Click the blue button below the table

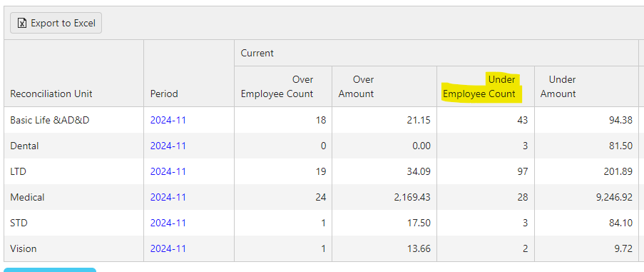point(50,270)
